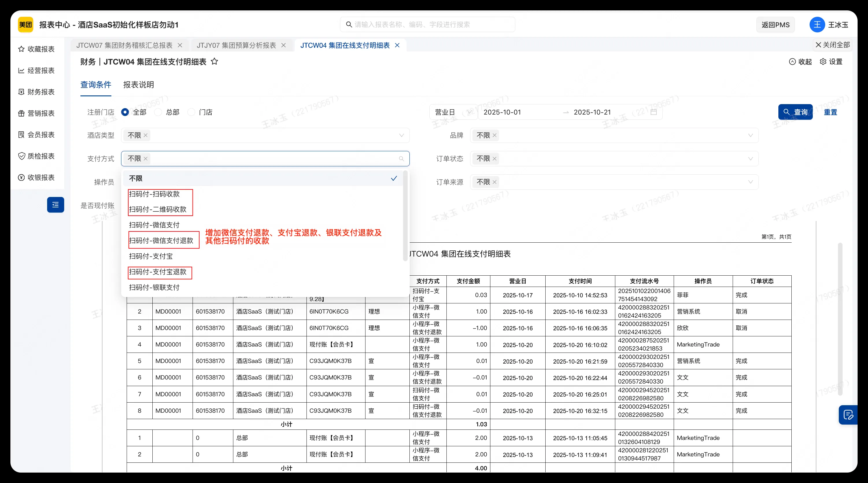
Task: Click the 查询 button
Action: (795, 112)
